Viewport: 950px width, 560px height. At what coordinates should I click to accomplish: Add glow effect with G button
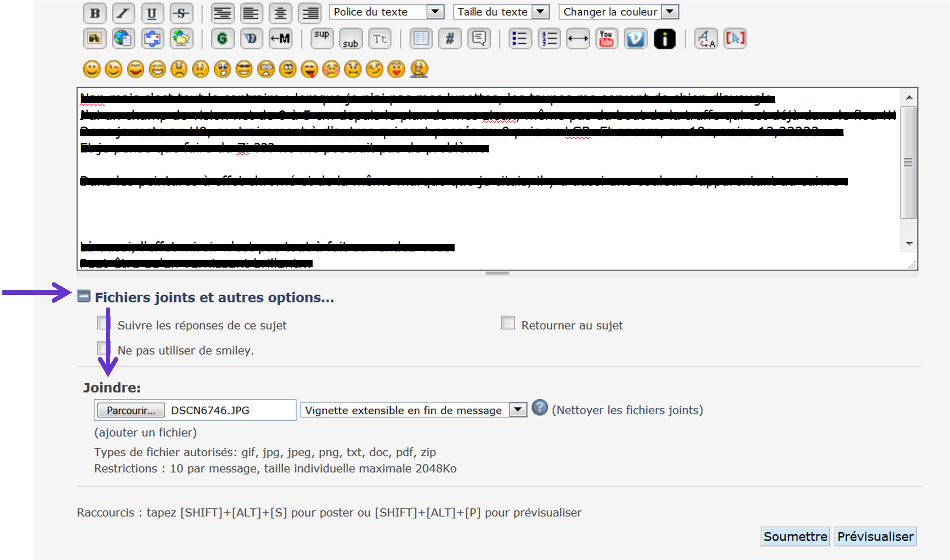[x=223, y=39]
